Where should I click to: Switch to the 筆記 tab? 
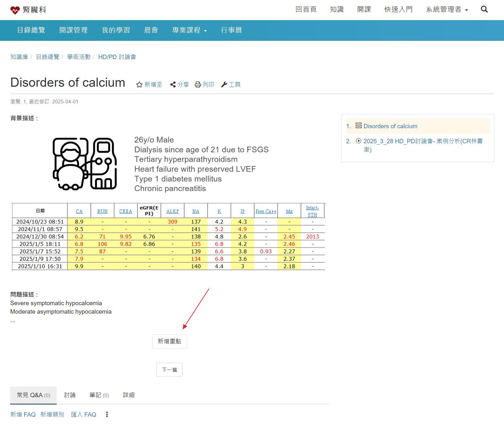coord(99,395)
